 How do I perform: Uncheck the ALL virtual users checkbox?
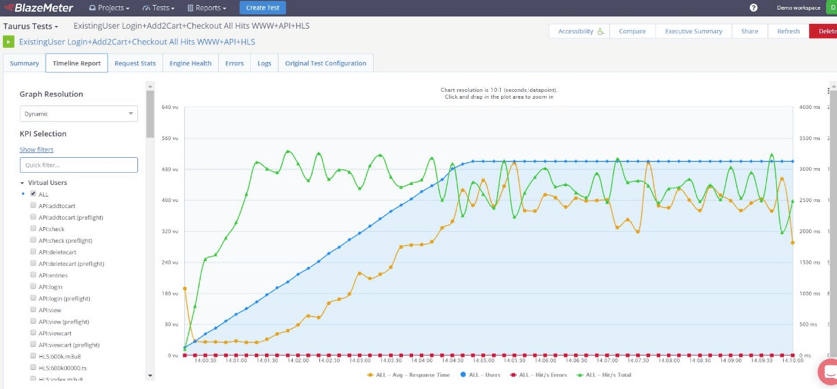click(33, 194)
